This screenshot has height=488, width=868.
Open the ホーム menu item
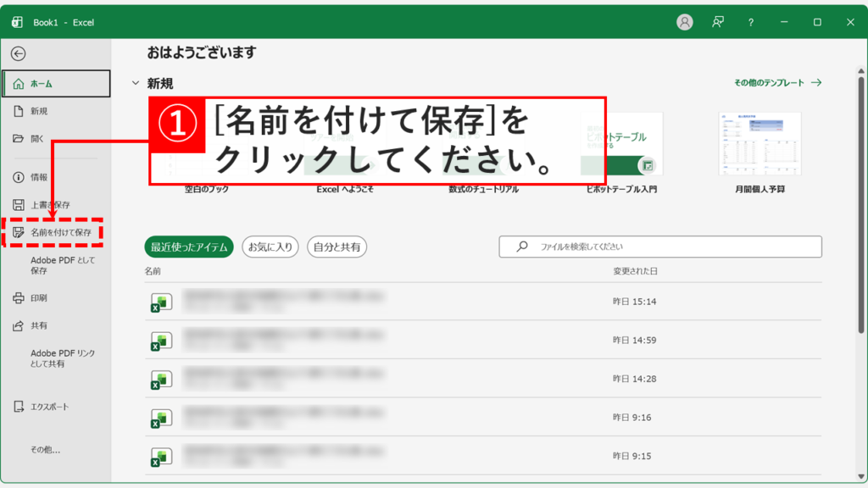click(56, 84)
